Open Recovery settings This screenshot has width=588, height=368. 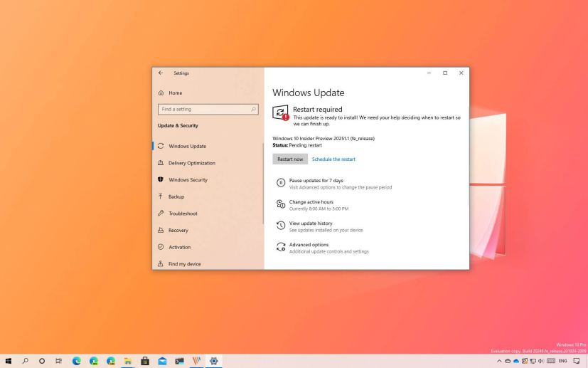point(178,230)
